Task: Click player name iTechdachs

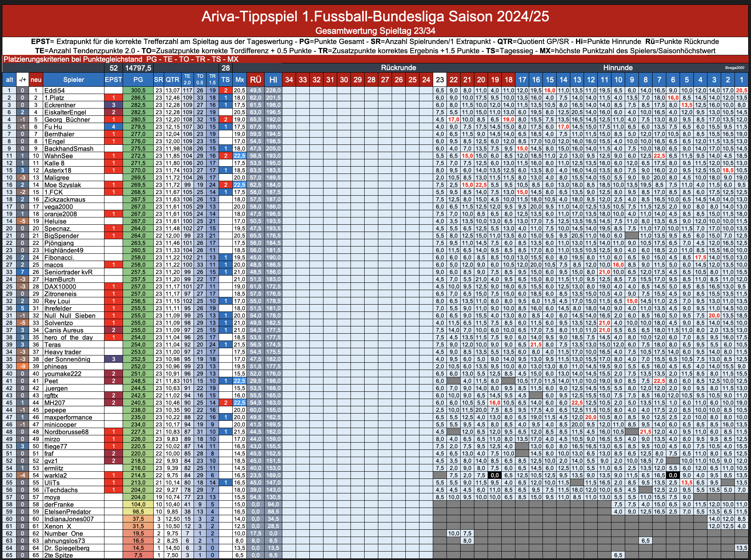Action: click(x=61, y=490)
